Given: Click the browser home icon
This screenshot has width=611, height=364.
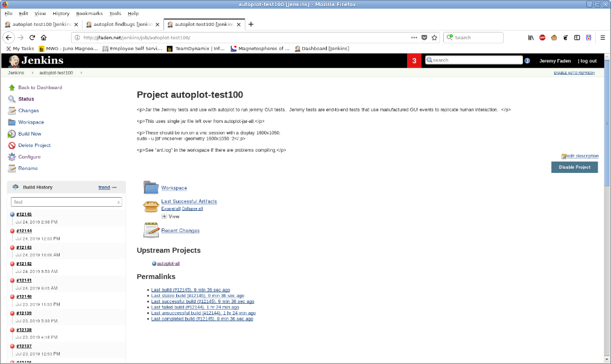Looking at the screenshot, I should (43, 37).
